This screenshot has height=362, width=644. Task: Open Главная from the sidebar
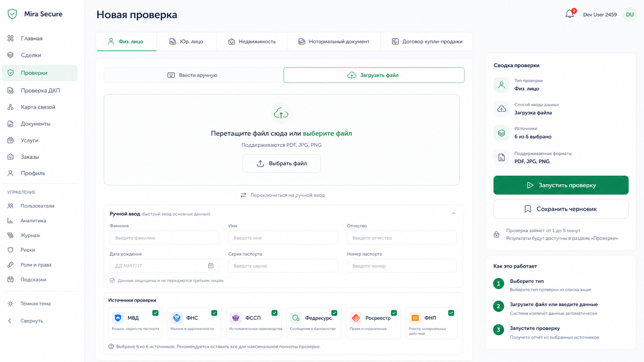(40, 38)
